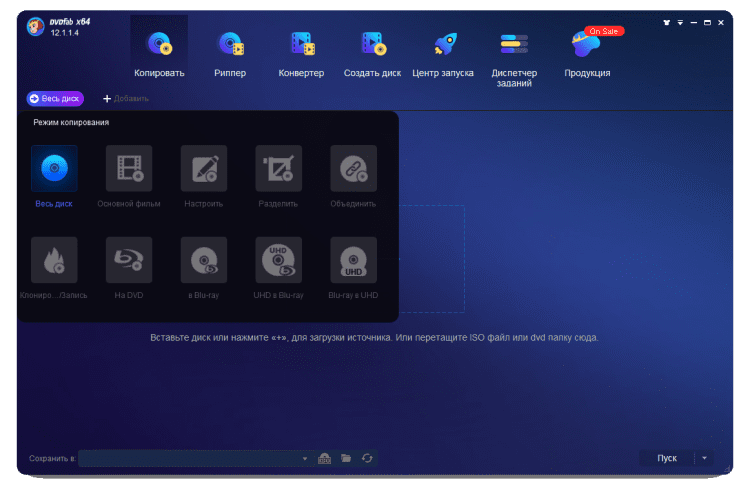
Task: Click the DVDFab mascot logo
Action: (36, 27)
